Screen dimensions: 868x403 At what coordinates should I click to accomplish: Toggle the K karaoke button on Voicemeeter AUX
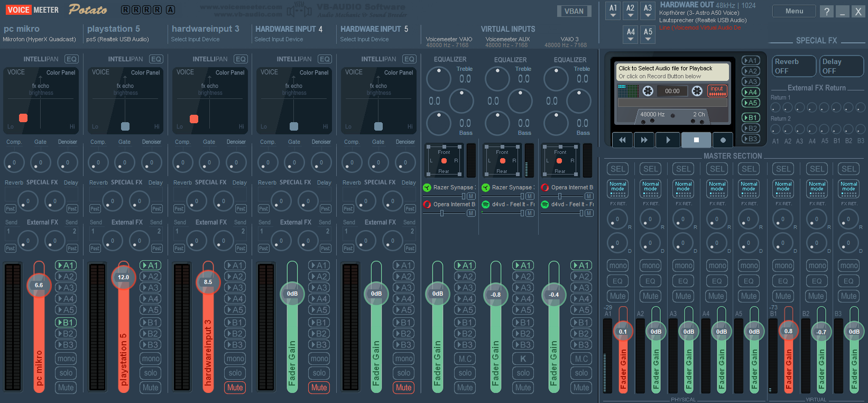523,359
